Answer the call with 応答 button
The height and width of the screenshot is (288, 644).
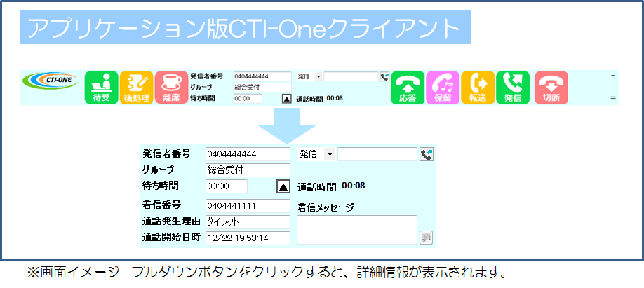coord(408,88)
